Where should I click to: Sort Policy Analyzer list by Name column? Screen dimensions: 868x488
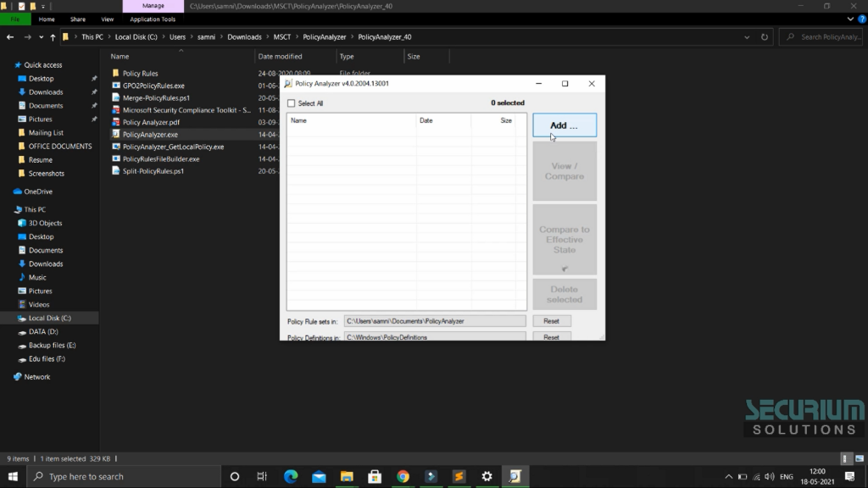351,120
